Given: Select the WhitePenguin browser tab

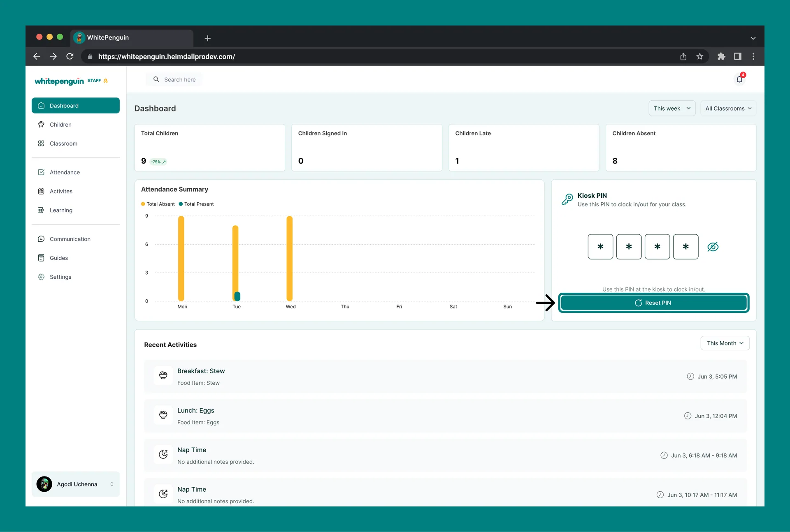Looking at the screenshot, I should (132, 38).
